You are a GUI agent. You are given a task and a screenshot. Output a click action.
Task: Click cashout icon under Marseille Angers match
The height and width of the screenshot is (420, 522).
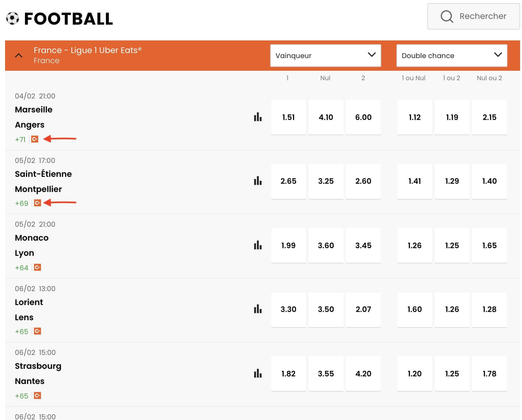click(35, 139)
